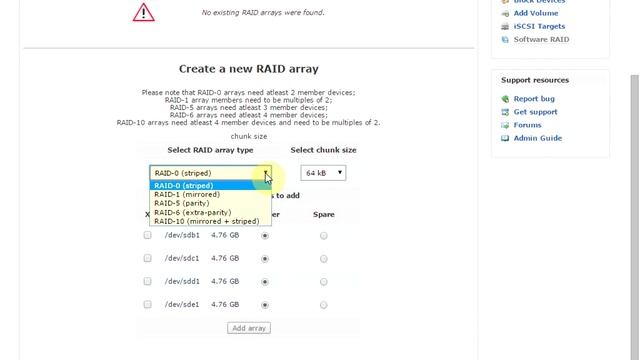Open the Add Volume link

(x=536, y=13)
